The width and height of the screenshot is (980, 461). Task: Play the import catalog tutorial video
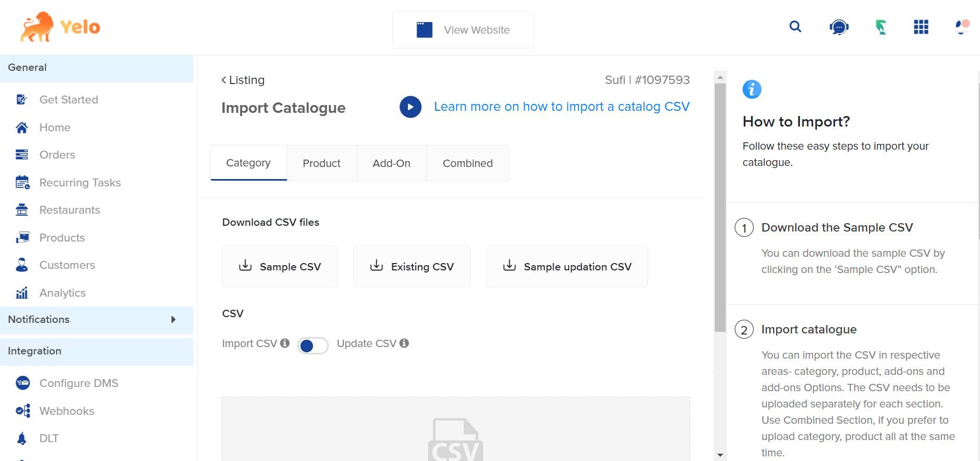point(410,107)
